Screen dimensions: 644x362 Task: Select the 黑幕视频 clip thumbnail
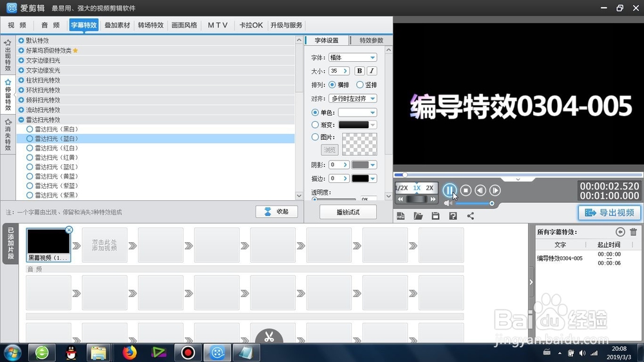(x=48, y=245)
